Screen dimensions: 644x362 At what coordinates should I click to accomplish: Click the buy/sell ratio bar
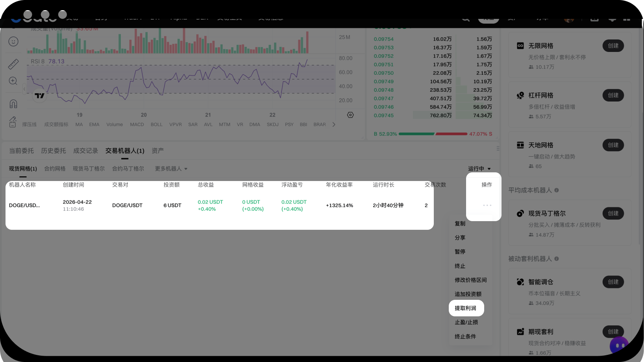point(433,134)
